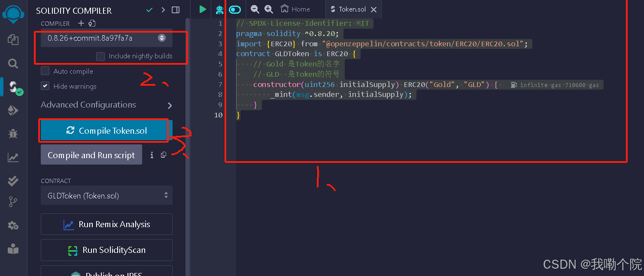The image size is (644, 276).
Task: Click Publish on IPFS button
Action: click(x=106, y=271)
